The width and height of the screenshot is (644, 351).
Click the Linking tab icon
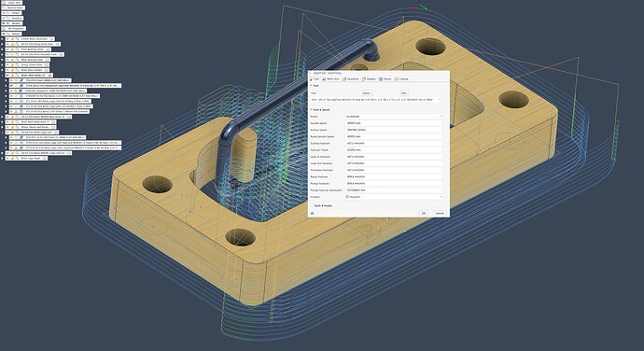coord(397,79)
